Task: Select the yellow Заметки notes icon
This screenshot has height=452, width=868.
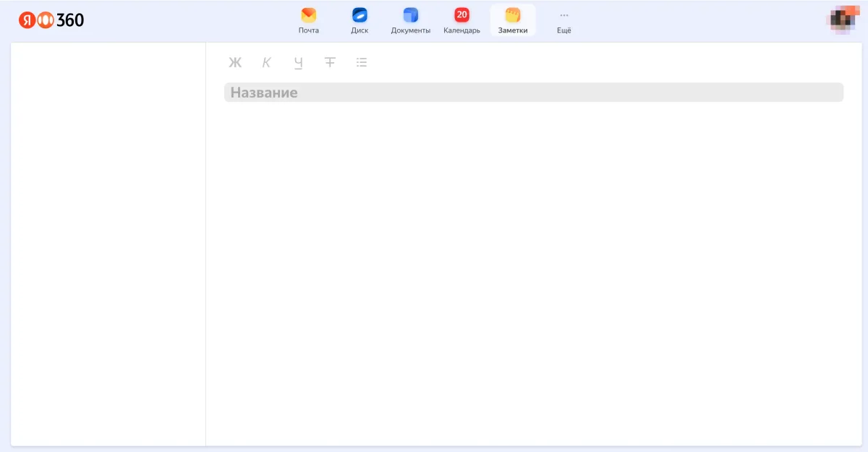Action: coord(513,15)
